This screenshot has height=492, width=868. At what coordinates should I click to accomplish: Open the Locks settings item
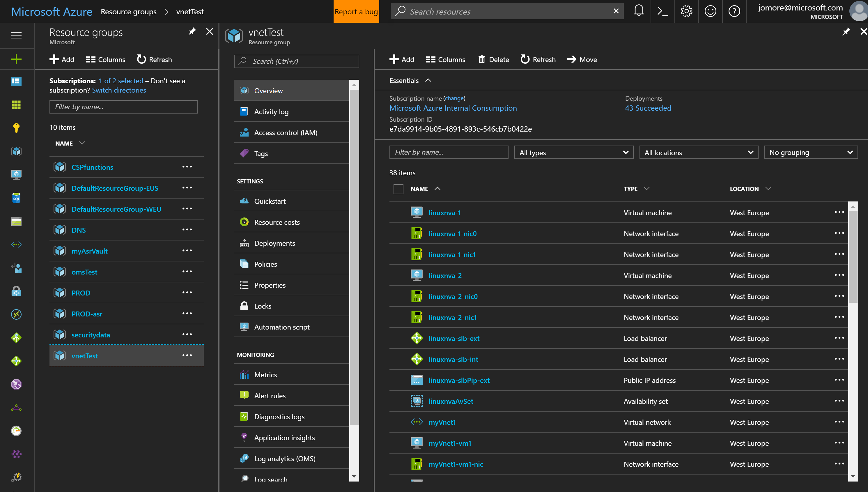(263, 306)
